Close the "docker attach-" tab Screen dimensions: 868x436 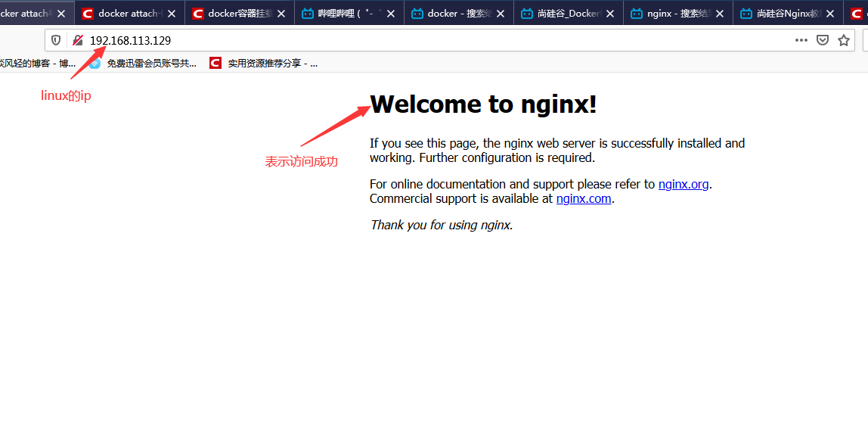[172, 14]
